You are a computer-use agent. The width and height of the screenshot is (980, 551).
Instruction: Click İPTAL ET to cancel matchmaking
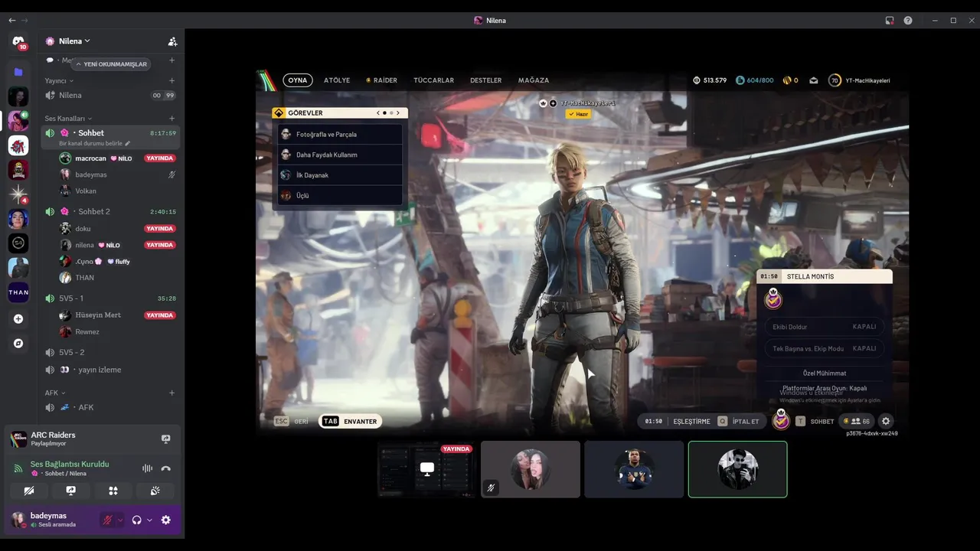(740, 422)
